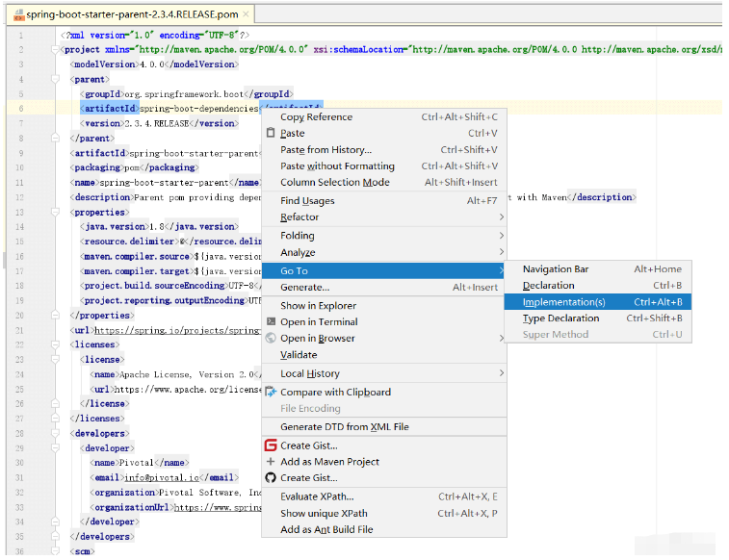
Task: Choose Type Declaration in submenu
Action: (x=598, y=318)
